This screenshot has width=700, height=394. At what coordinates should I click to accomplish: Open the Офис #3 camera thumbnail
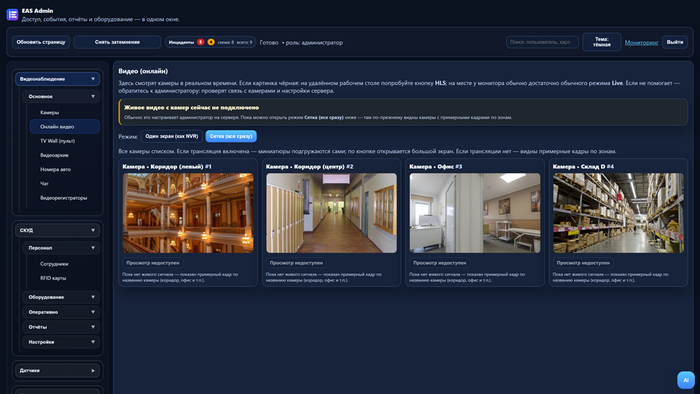(475, 213)
